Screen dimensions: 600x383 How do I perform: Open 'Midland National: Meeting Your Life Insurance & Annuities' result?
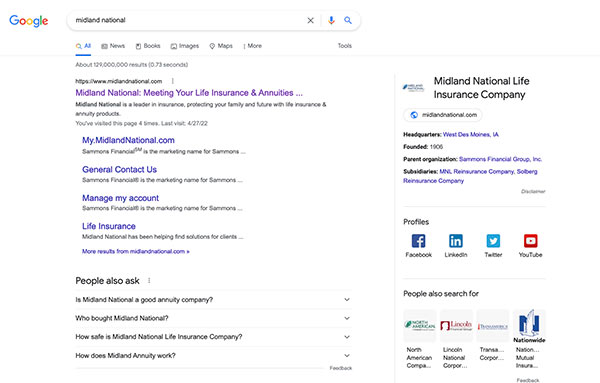click(x=189, y=93)
